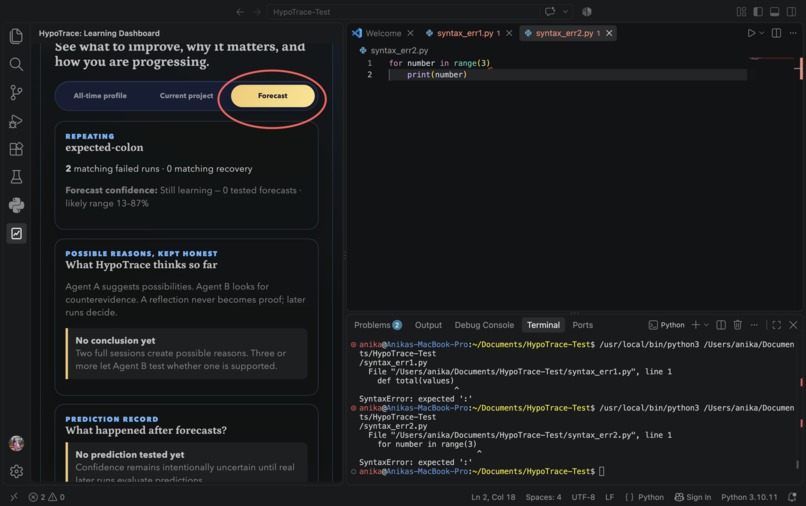
Task: Click the expected-colon forecast heading
Action: [104, 148]
